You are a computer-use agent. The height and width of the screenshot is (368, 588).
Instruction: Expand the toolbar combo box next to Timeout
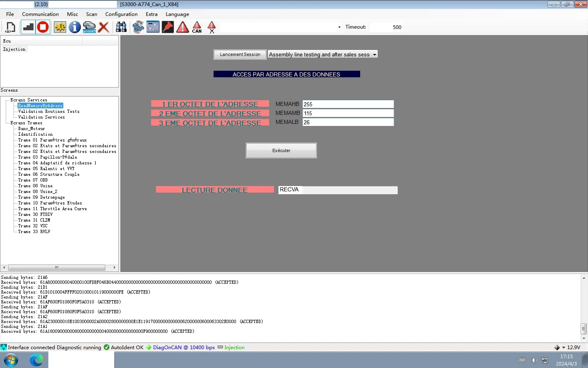tap(339, 27)
